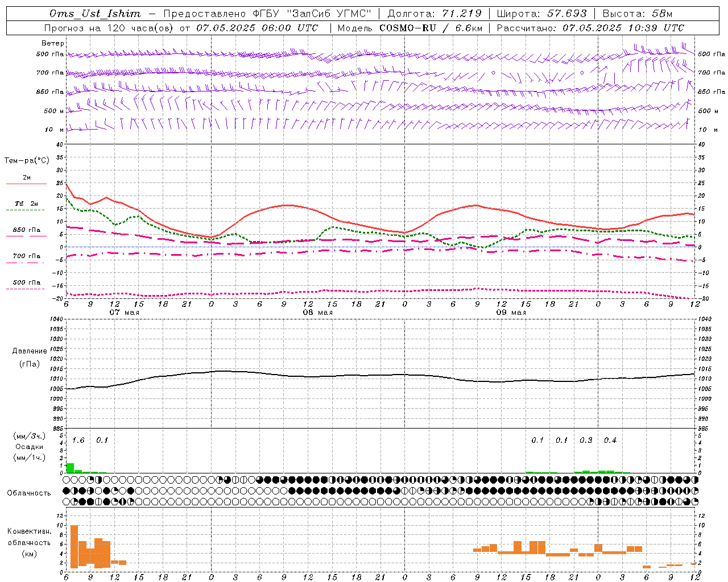Viewport: 728px width, 582px height.
Task: Click the (мм/3ч.) precipitation unit label
Action: [x=29, y=436]
